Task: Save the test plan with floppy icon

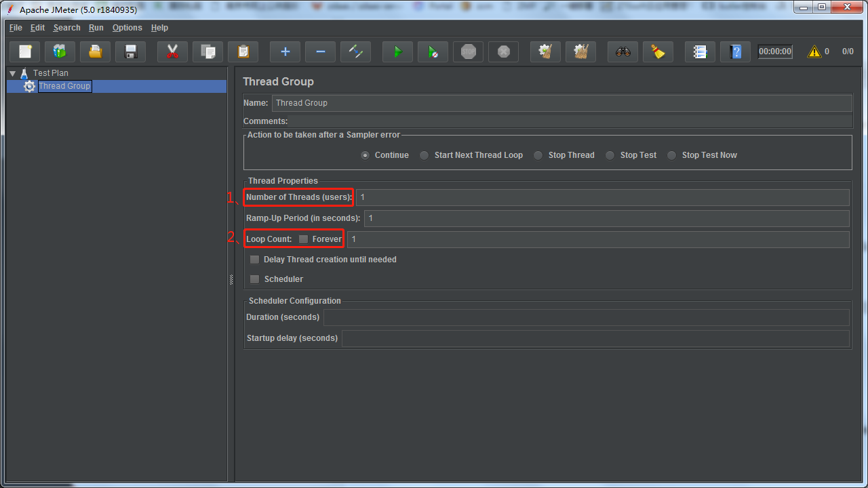Action: tap(131, 52)
